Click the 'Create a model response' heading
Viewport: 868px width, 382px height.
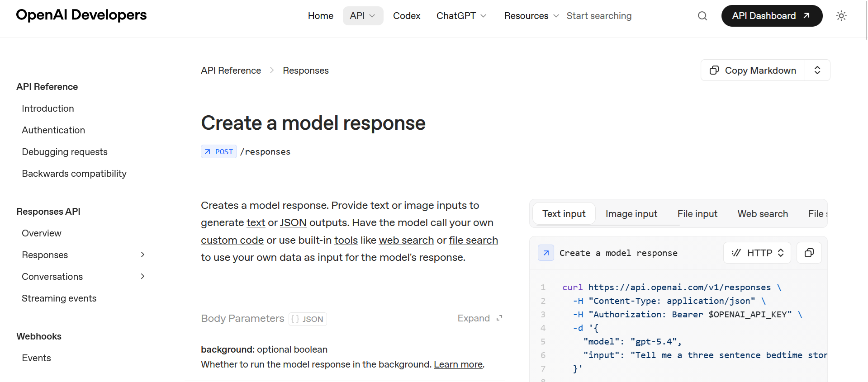[x=313, y=123]
